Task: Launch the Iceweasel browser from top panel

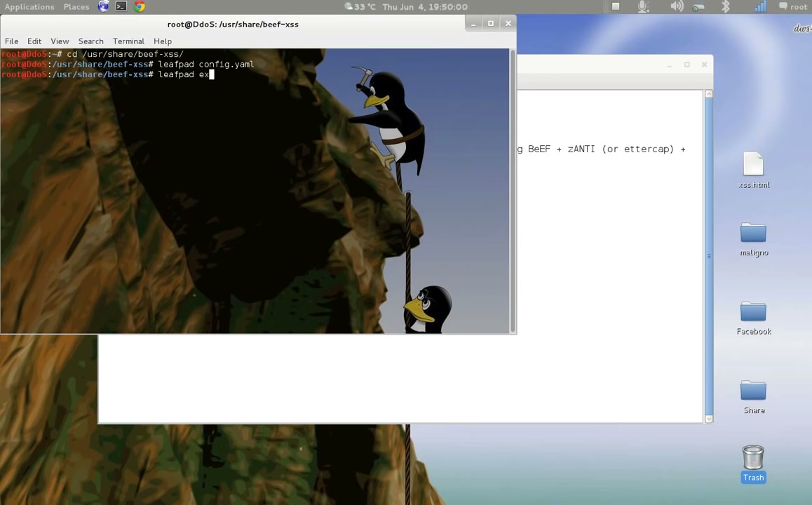Action: [104, 6]
